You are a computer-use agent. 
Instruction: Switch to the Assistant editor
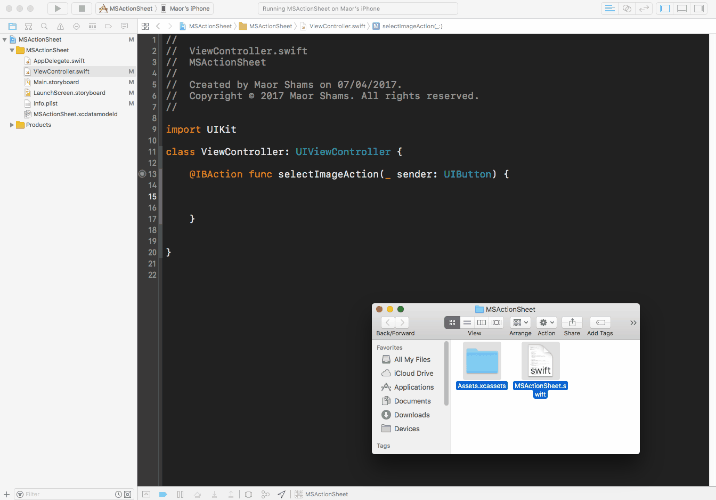tap(627, 8)
